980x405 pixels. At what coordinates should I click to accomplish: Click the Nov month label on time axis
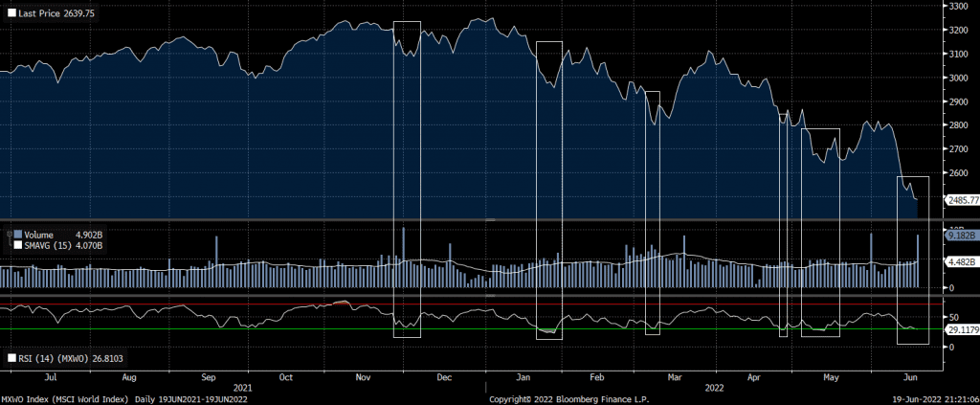click(365, 377)
